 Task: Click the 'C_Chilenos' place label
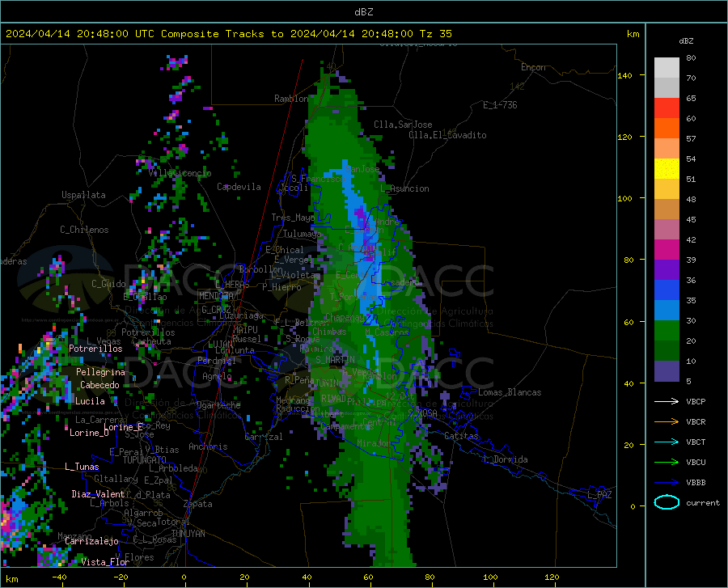(x=84, y=230)
